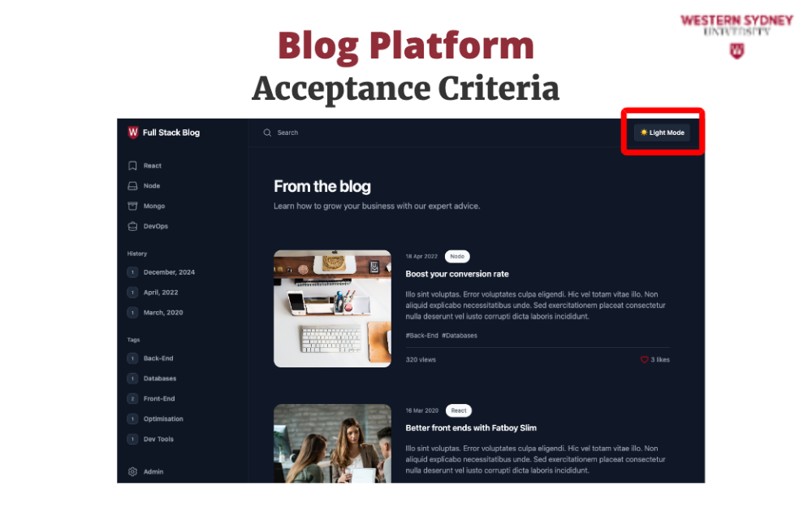This screenshot has width=812, height=508.
Task: Click the heart likes icon on first post
Action: tap(644, 360)
